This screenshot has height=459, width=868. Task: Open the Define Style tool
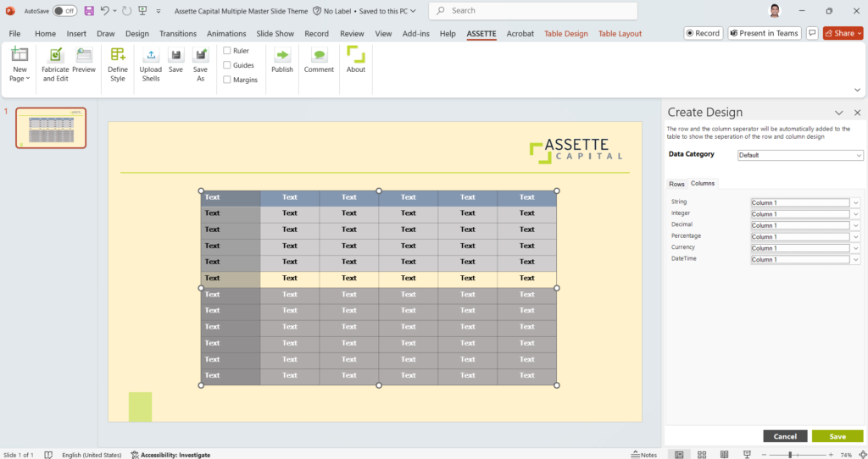117,64
